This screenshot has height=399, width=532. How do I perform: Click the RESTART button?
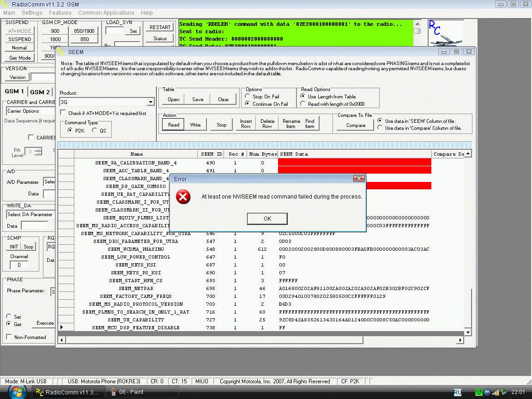click(x=160, y=27)
